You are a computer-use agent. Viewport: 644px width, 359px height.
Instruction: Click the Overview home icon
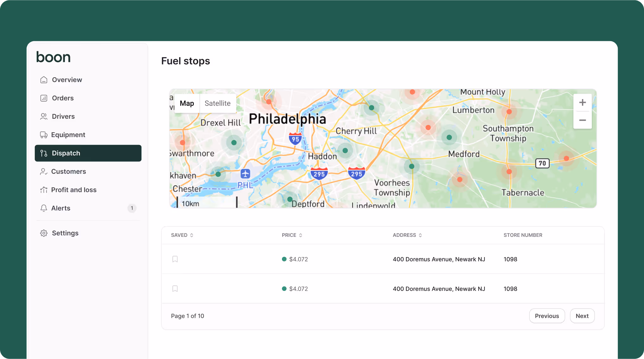tap(44, 80)
